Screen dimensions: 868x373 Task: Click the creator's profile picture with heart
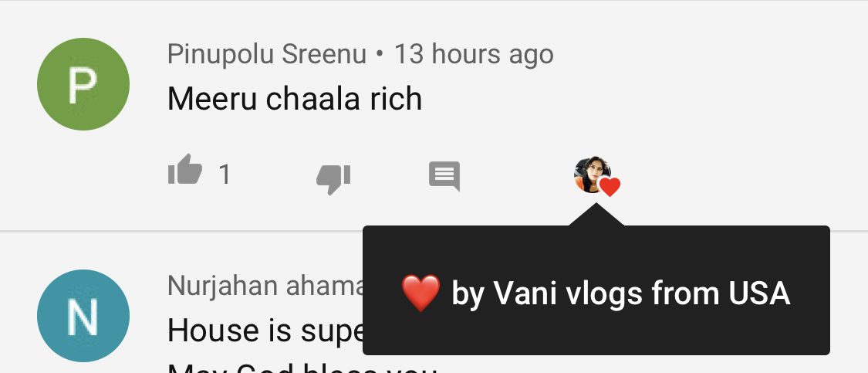point(593,175)
